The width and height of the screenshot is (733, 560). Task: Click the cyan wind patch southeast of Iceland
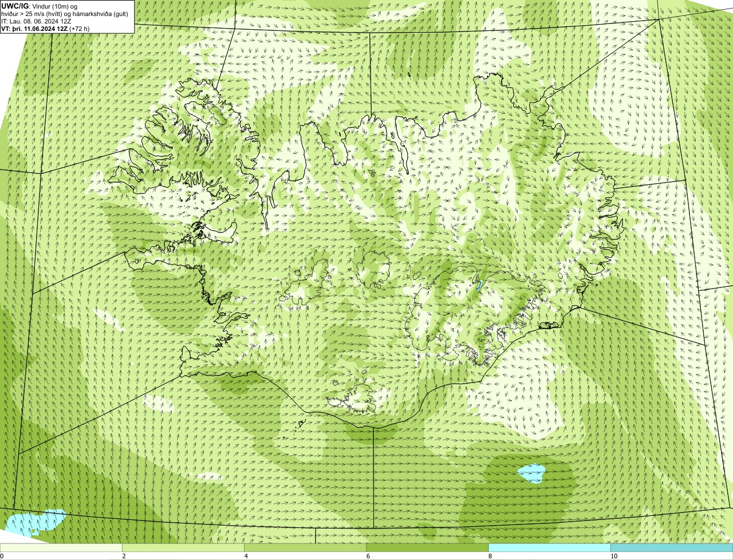tap(531, 473)
